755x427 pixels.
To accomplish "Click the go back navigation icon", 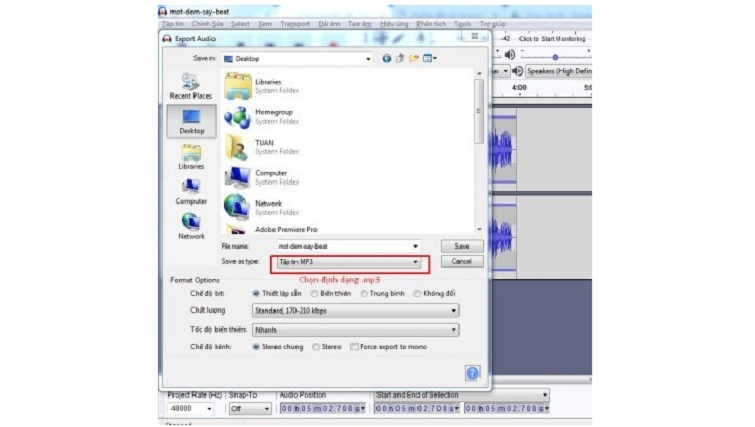I will click(388, 59).
